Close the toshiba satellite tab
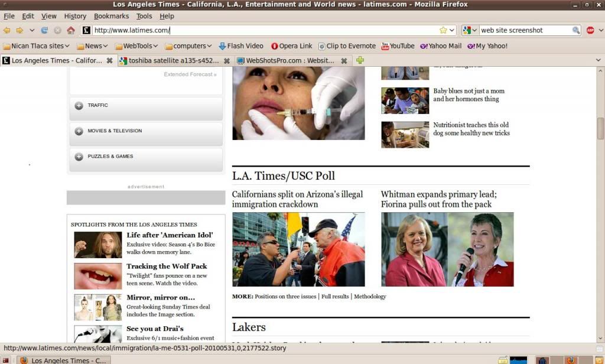Screen dimensions: 605x364 tap(227, 61)
